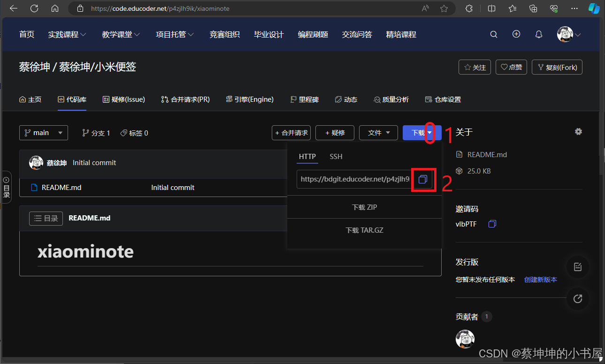Go back using the browser back arrow
The height and width of the screenshot is (364, 605).
point(14,8)
